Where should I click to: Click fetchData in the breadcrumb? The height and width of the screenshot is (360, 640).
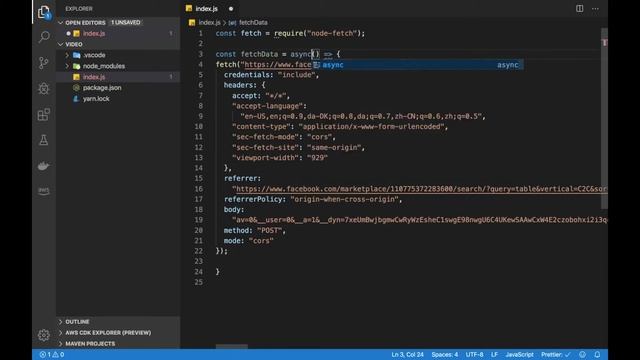pos(253,22)
